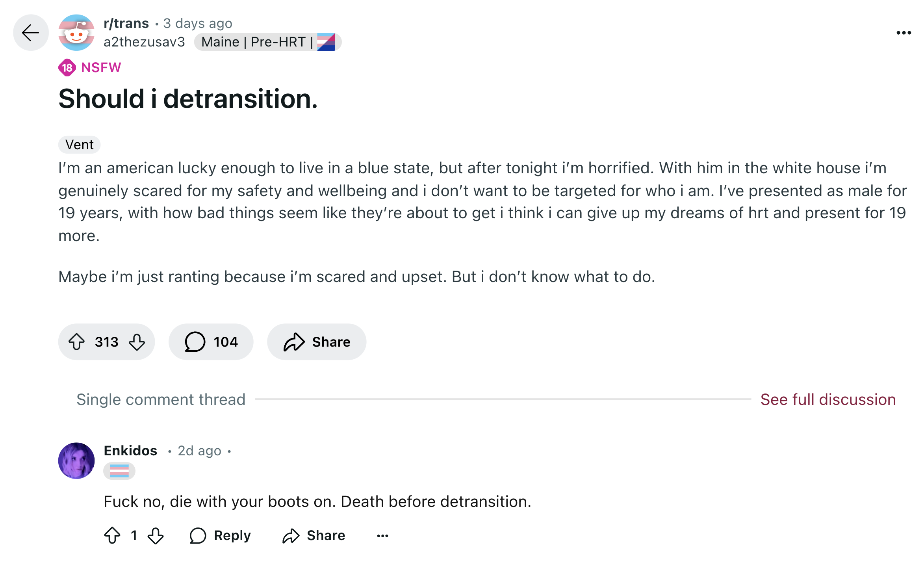Open the r/trans community link
This screenshot has width=924, height=568.
point(126,24)
